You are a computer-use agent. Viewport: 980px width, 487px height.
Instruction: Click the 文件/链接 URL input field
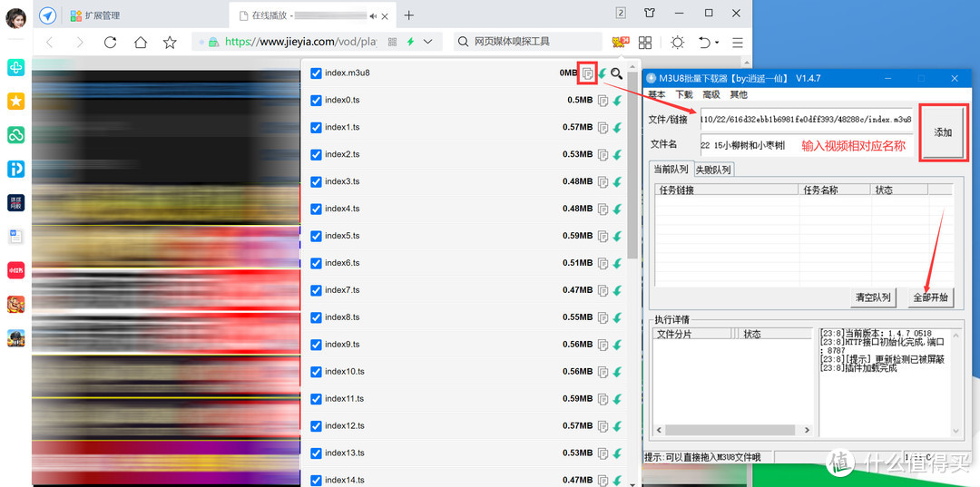(807, 119)
